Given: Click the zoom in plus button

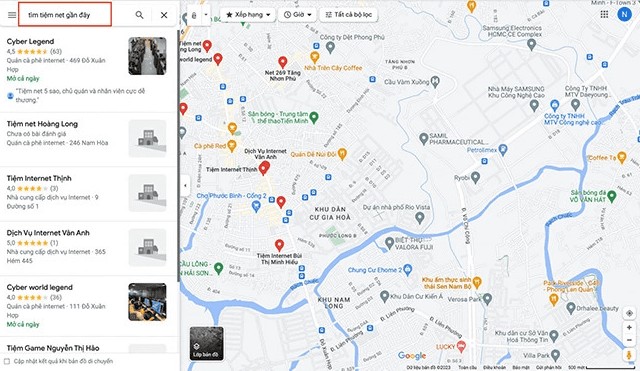Looking at the screenshot, I should (x=629, y=327).
